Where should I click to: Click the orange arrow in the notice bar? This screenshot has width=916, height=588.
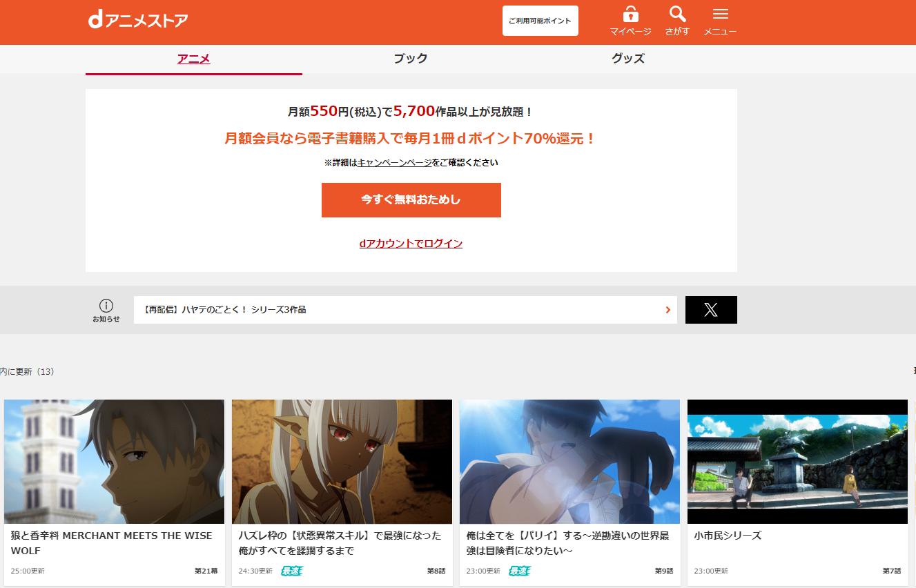coord(667,310)
